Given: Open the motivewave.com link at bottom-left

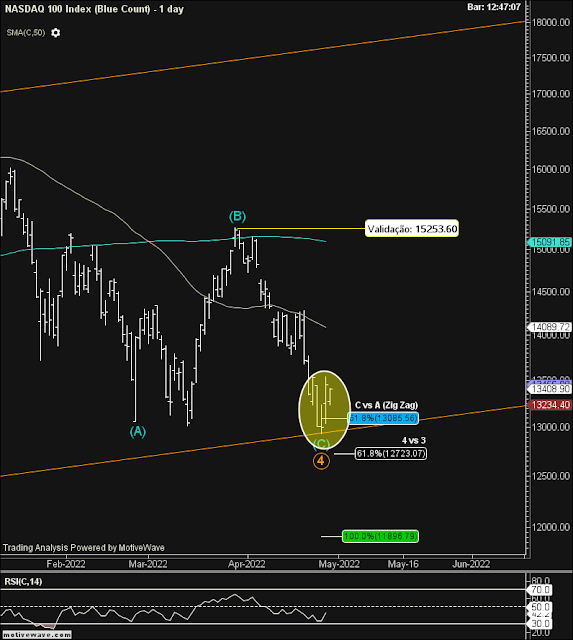Looking at the screenshot, I should point(37,635).
